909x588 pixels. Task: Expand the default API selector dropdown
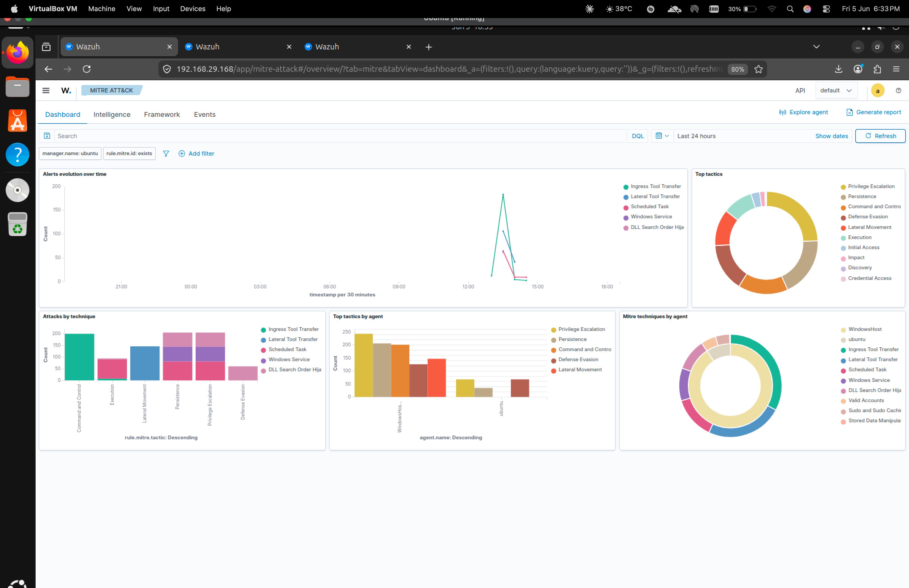tap(836, 91)
